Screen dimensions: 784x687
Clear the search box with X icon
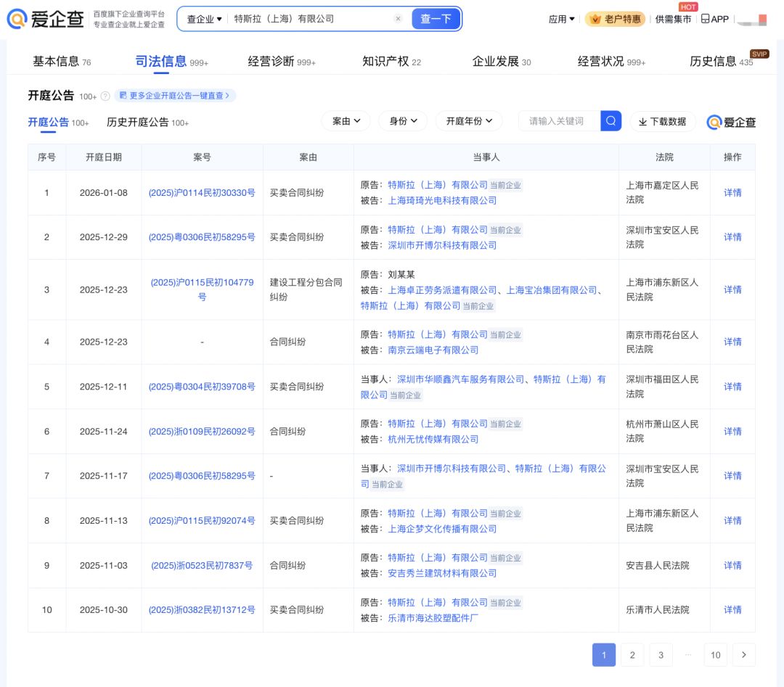pos(398,19)
